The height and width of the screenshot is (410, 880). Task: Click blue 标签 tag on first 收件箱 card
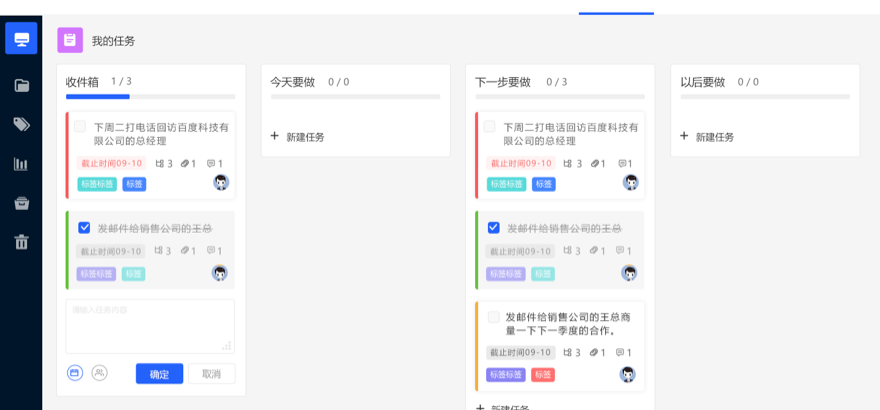point(134,184)
